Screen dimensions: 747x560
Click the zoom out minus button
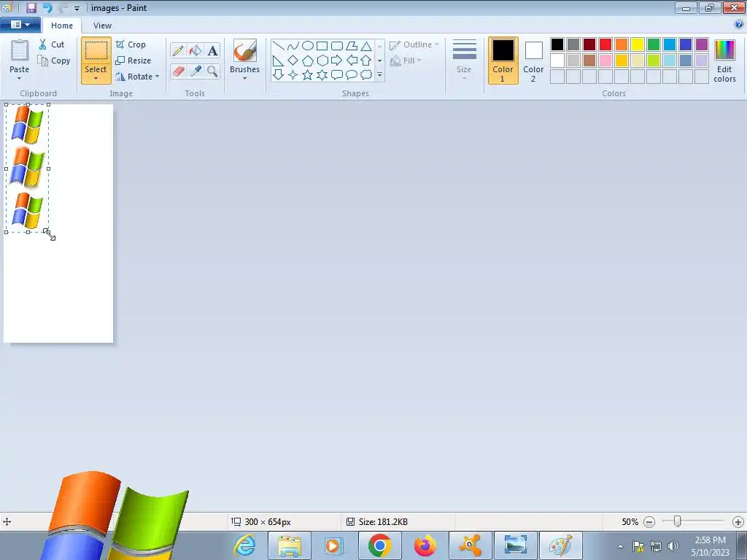649,522
